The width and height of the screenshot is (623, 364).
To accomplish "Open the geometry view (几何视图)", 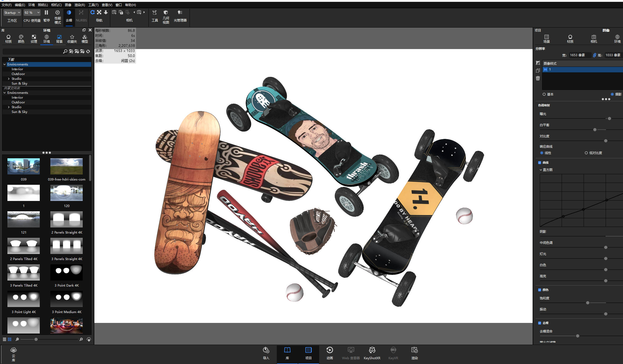I will 166,17.
